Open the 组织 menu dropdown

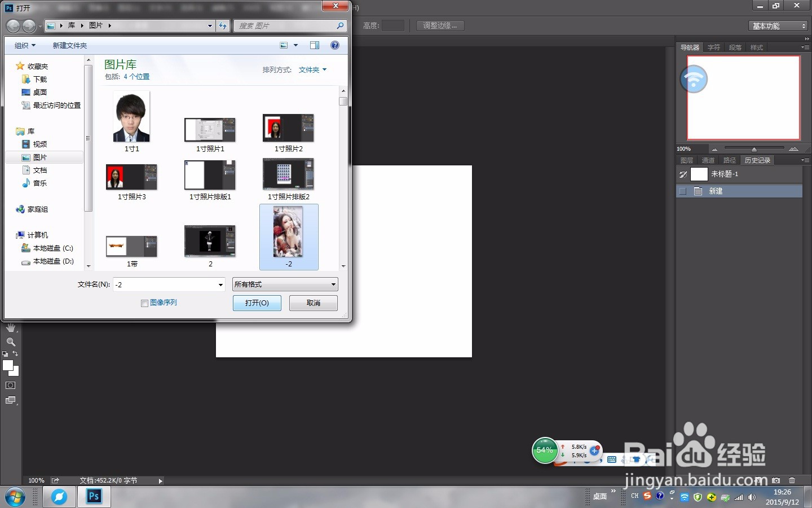[25, 46]
